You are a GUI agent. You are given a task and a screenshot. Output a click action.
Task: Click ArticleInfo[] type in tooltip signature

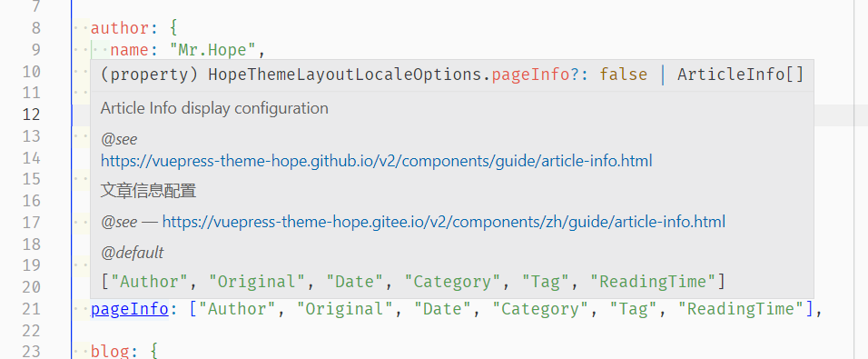[x=740, y=75]
